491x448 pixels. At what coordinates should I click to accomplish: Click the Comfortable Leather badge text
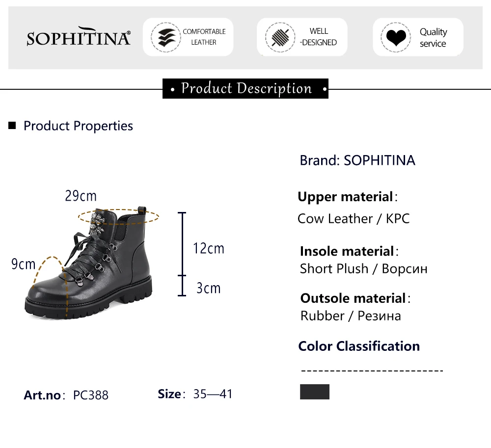coord(204,37)
